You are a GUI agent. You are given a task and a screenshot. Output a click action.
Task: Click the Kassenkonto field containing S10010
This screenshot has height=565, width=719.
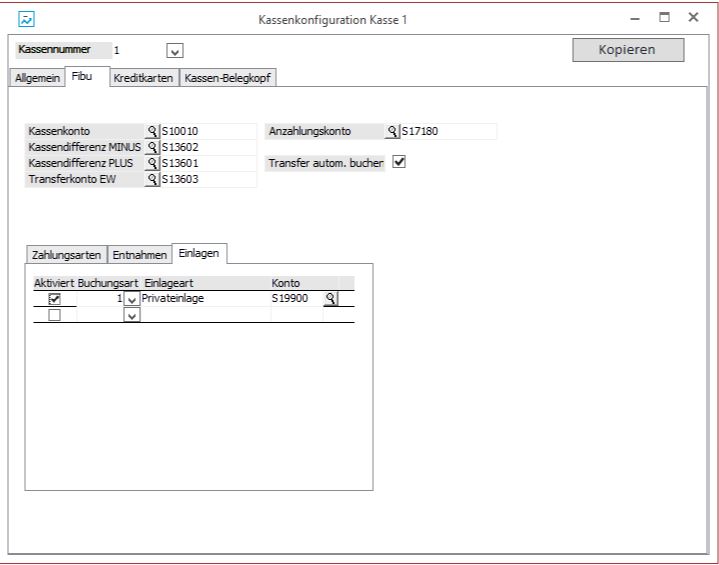click(207, 131)
